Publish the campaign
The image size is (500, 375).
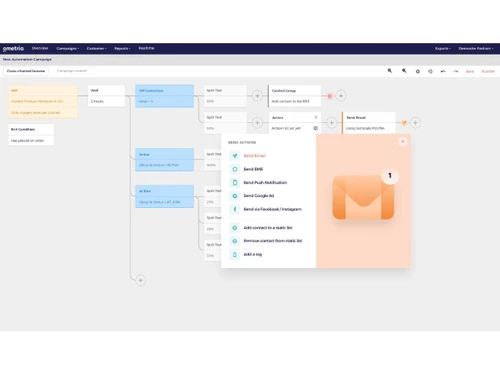[488, 71]
